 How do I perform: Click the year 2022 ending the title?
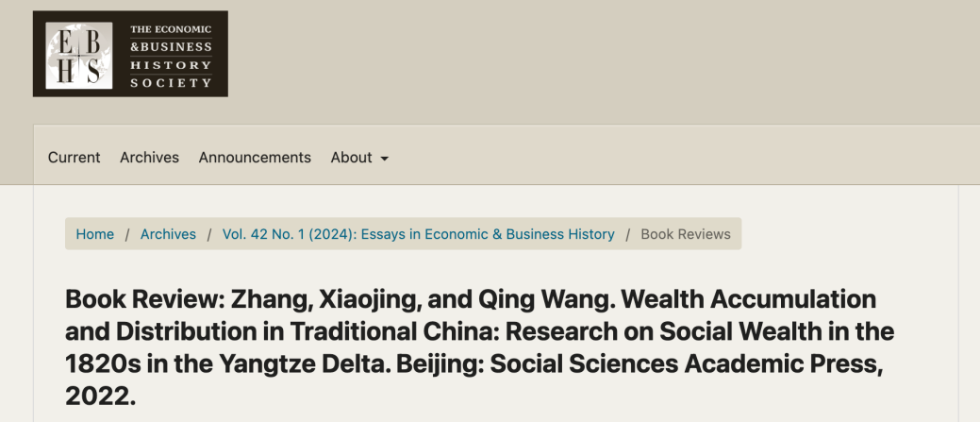100,397
